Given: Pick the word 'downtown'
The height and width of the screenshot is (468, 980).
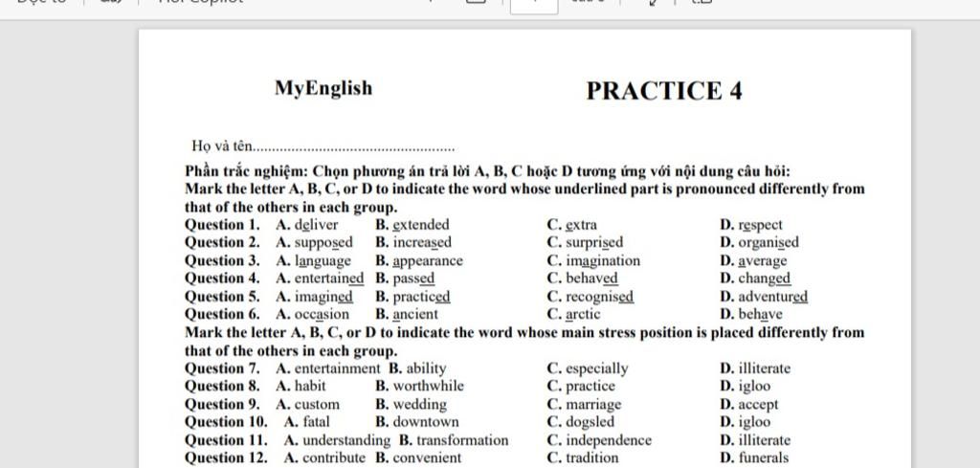Looking at the screenshot, I should click(x=426, y=422).
